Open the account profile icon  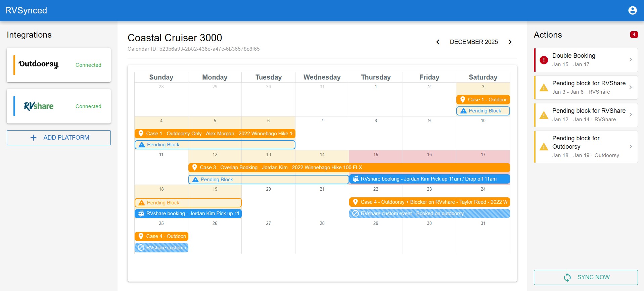[633, 10]
